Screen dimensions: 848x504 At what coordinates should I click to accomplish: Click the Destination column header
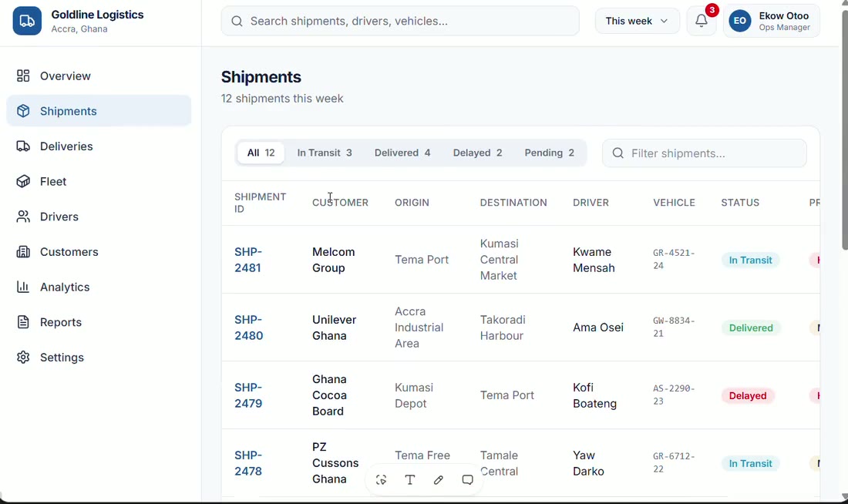click(513, 203)
